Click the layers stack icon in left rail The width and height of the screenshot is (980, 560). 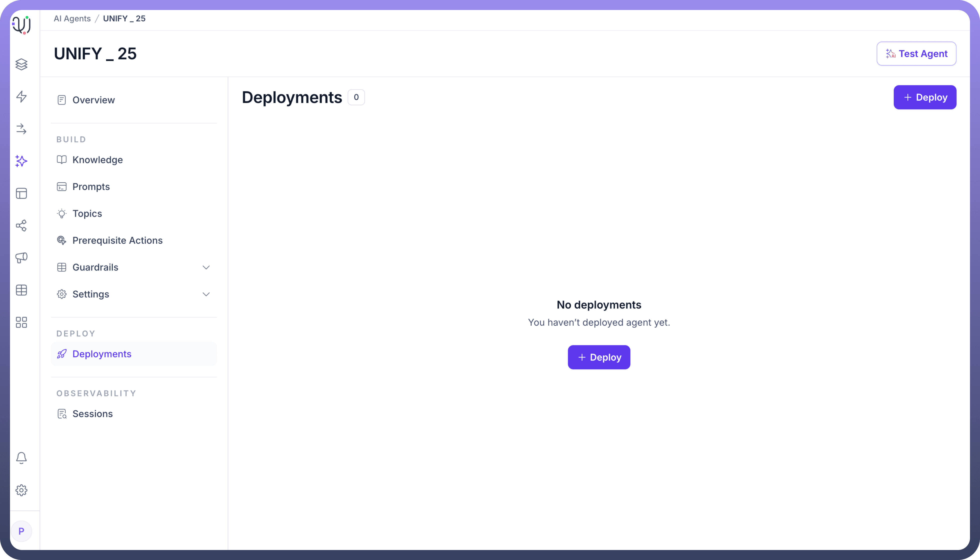point(21,64)
